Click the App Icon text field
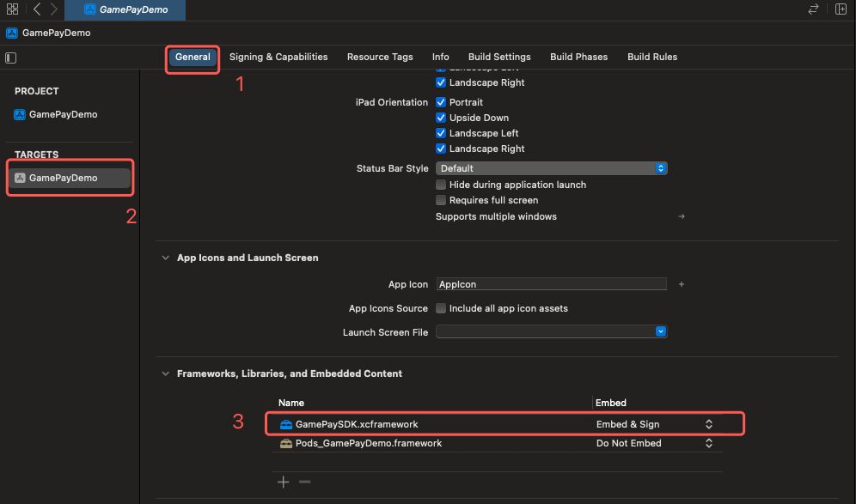The height and width of the screenshot is (504, 856). (x=552, y=284)
